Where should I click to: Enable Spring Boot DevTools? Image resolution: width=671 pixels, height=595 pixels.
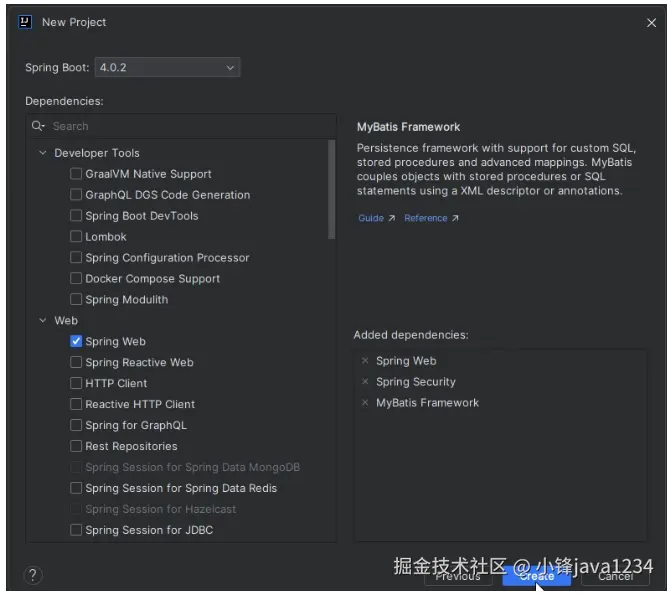tap(76, 216)
